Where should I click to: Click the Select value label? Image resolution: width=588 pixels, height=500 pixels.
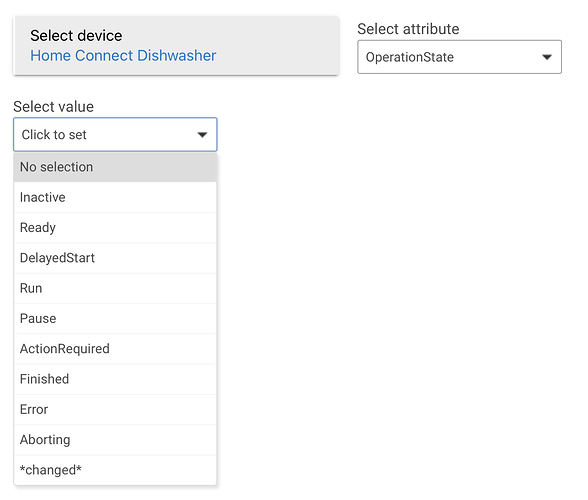click(x=54, y=107)
